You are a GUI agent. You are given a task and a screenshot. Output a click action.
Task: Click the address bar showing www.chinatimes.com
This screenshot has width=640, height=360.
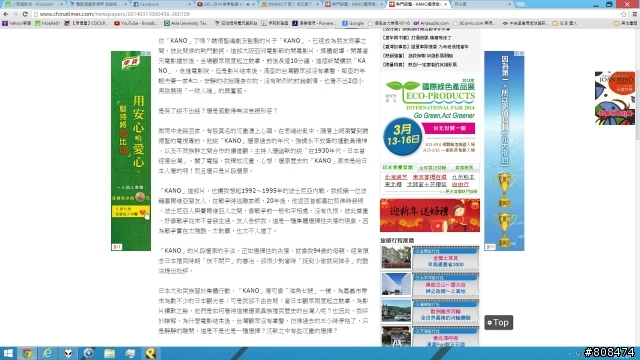pos(327,14)
